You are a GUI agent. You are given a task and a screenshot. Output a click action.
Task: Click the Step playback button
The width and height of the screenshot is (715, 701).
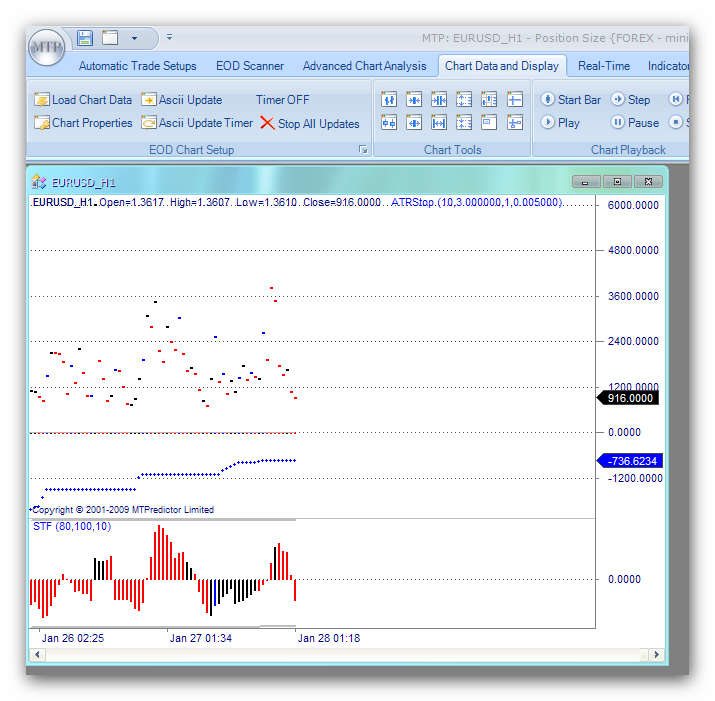coord(630,100)
